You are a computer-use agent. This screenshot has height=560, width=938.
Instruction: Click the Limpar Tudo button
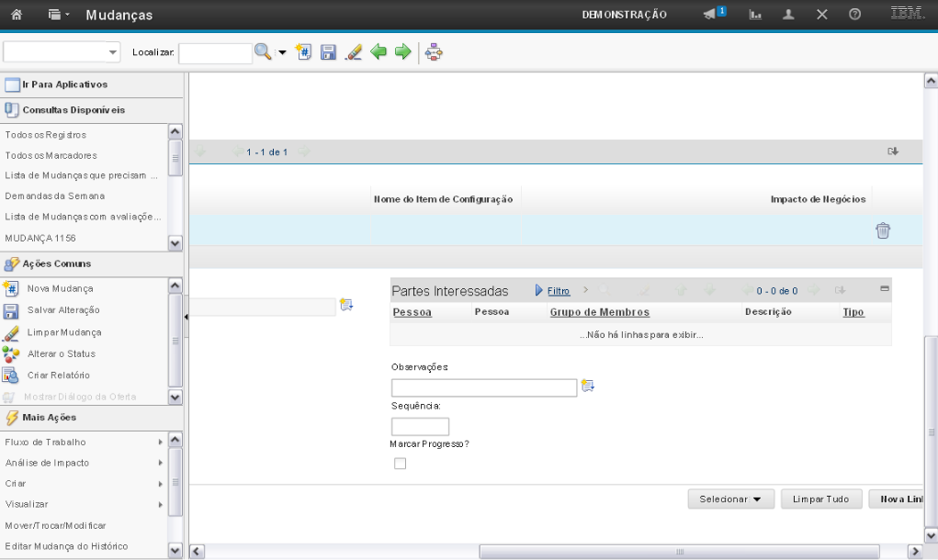click(x=821, y=499)
